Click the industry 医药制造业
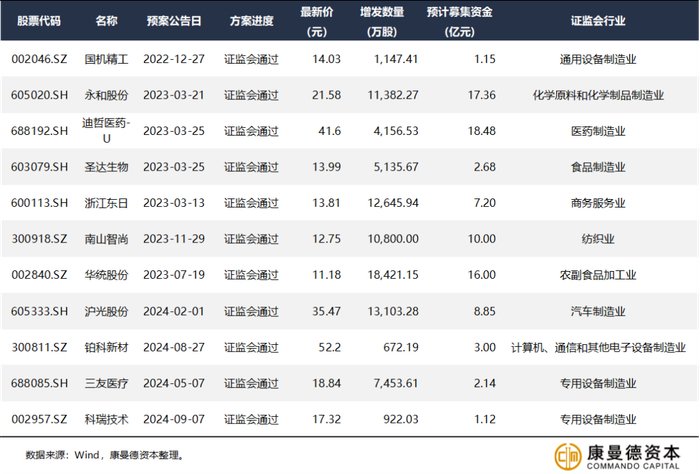This screenshot has height=474, width=700. coord(598,131)
